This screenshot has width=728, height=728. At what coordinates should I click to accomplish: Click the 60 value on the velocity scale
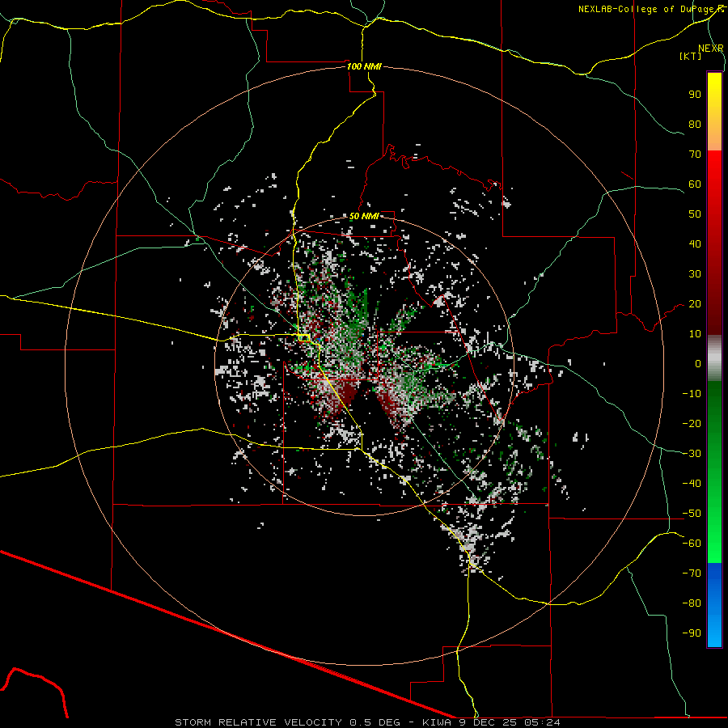[695, 184]
